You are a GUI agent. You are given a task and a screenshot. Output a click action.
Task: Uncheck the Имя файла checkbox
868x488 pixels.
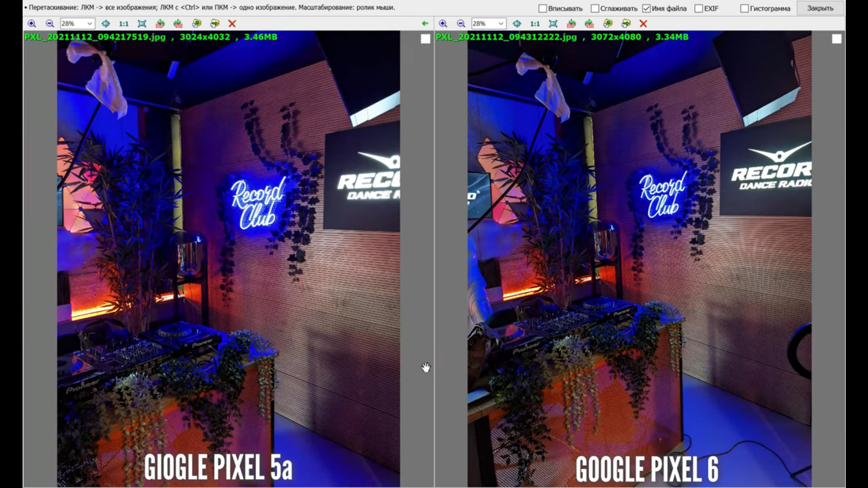coord(646,9)
